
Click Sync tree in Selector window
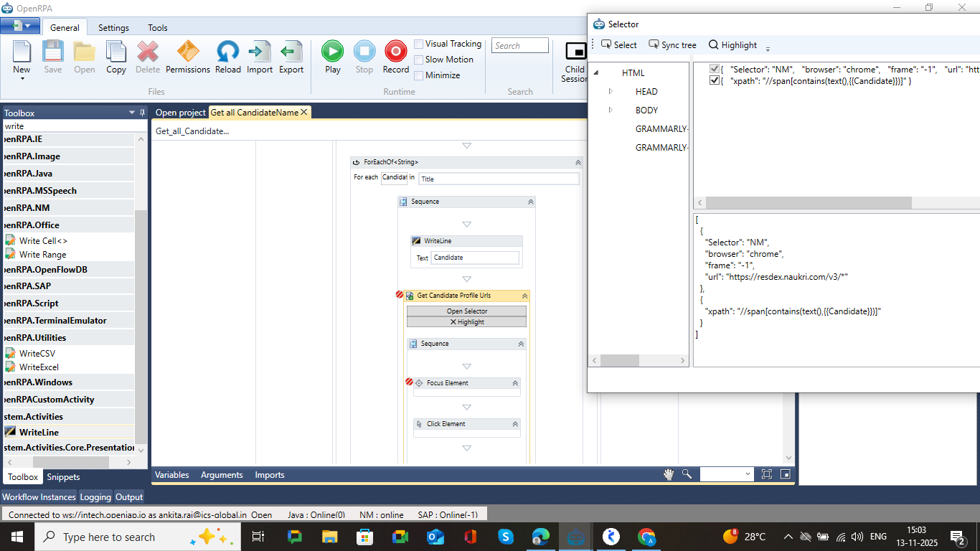point(672,44)
